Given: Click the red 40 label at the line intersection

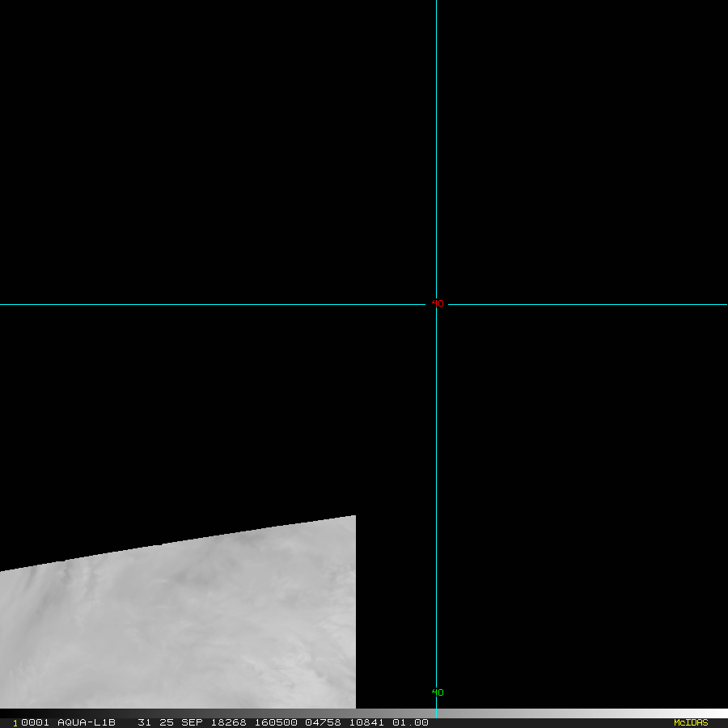Looking at the screenshot, I should click(x=438, y=303).
